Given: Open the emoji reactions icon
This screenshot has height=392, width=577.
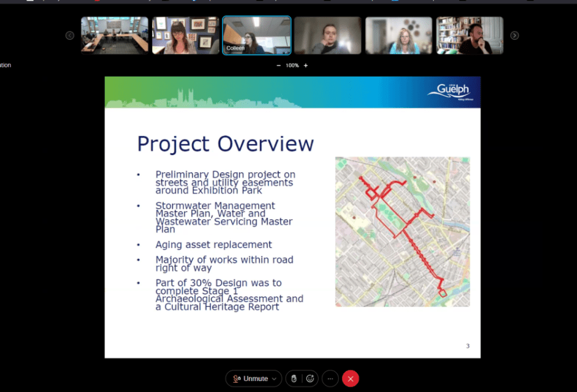Looking at the screenshot, I should pos(311,379).
